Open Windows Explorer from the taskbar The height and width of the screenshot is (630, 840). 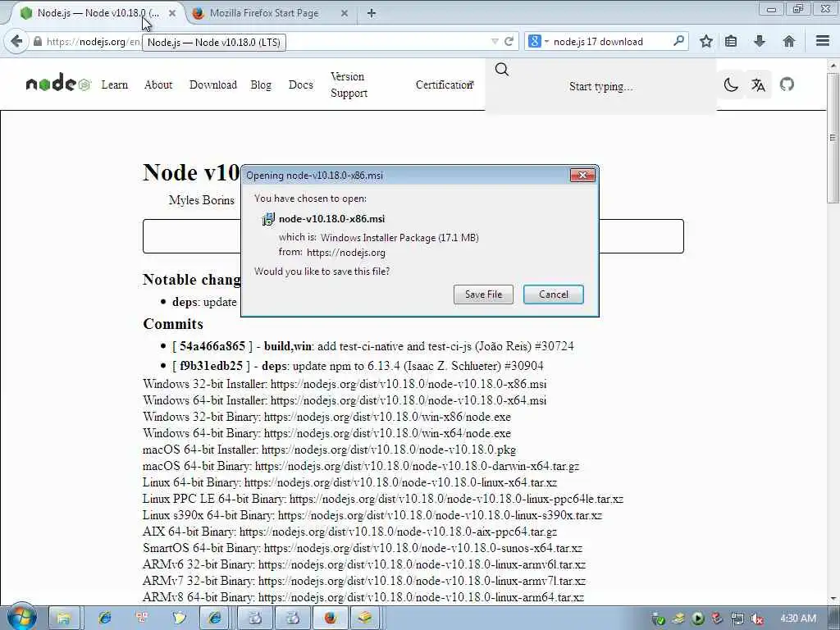64,619
